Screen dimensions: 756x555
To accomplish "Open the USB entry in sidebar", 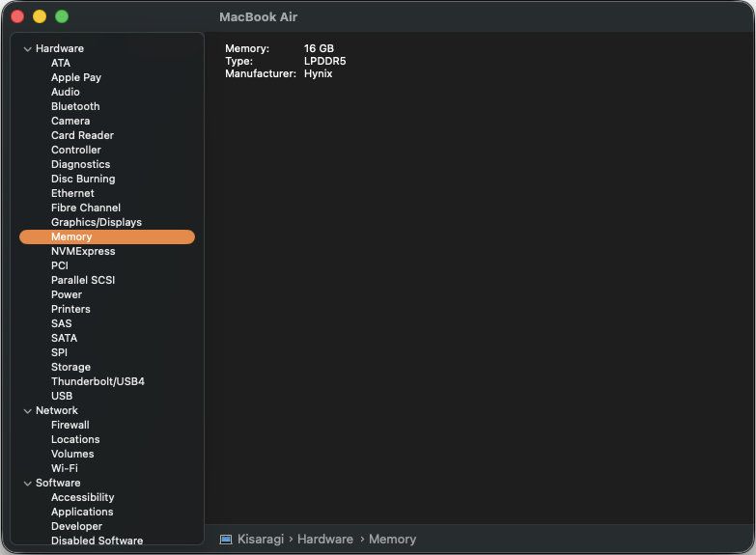I will [62, 396].
